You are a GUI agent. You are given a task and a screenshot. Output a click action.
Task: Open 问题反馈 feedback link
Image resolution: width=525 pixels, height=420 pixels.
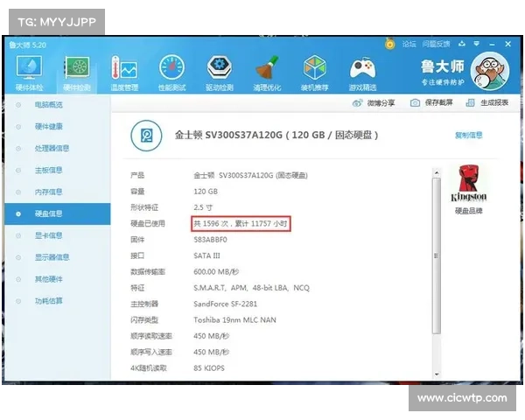(436, 44)
